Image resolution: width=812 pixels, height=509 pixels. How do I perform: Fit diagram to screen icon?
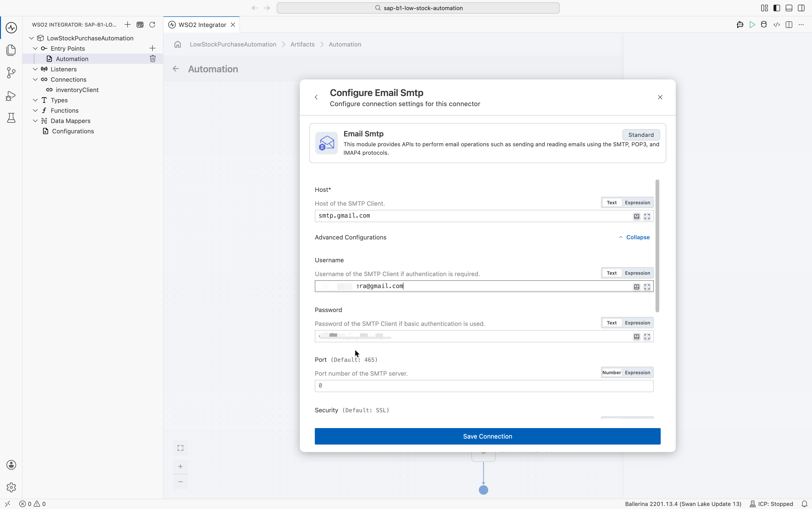180,448
